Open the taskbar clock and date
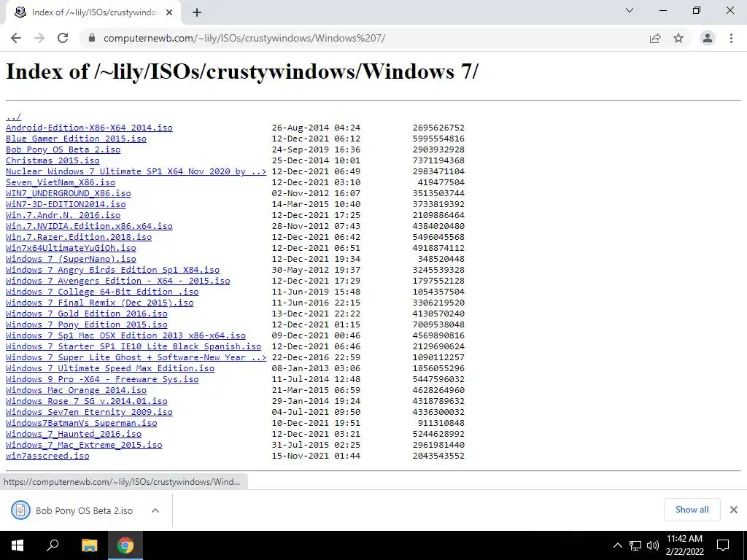 [684, 545]
